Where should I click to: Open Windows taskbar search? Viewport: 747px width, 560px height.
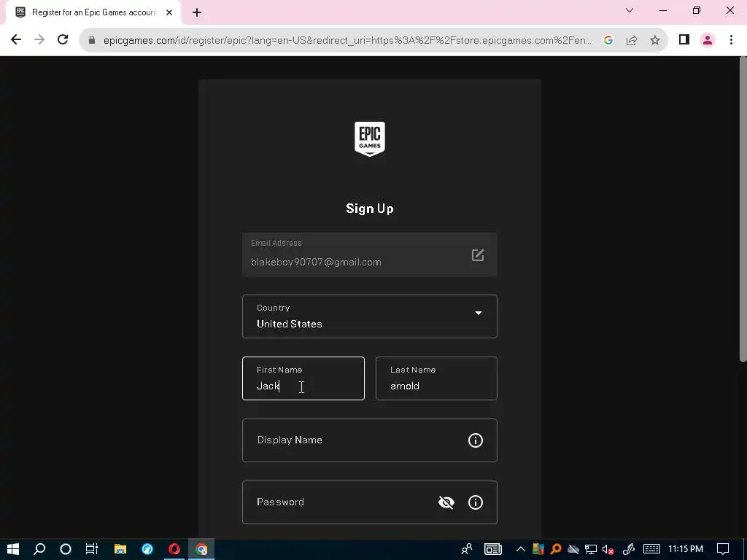tap(39, 549)
